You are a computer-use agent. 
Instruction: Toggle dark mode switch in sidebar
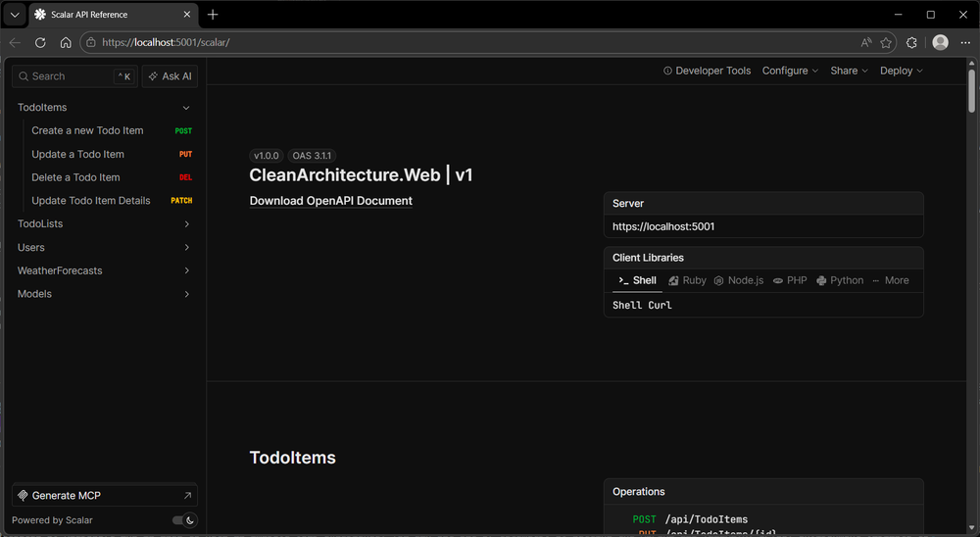[x=185, y=520]
